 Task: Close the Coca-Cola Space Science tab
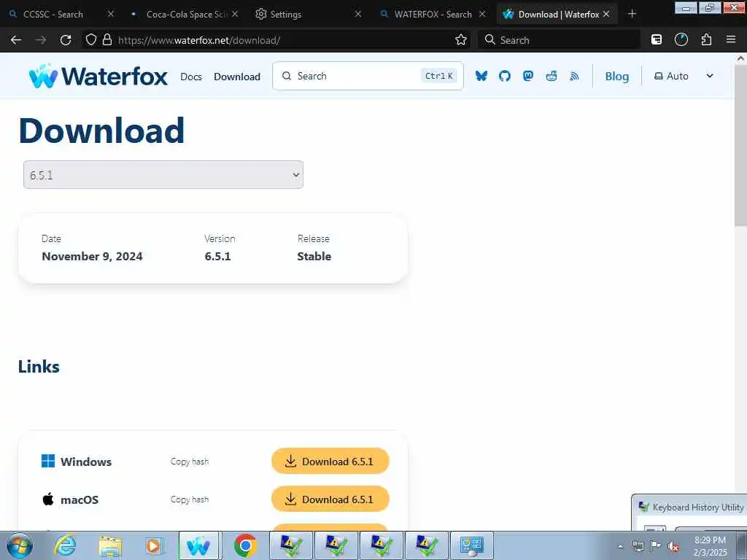[235, 15]
